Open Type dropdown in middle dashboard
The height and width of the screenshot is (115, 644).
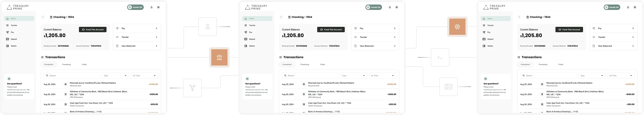point(354,76)
